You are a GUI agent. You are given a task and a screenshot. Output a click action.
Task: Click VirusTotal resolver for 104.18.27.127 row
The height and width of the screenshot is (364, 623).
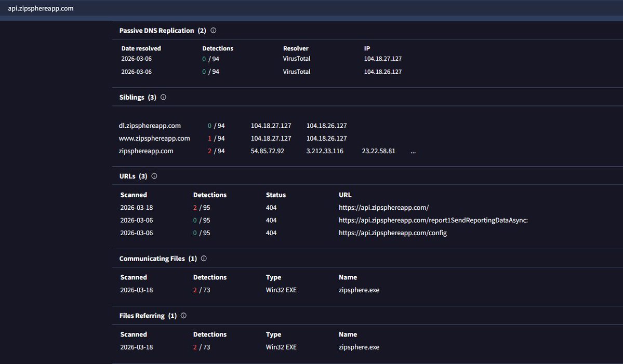tap(296, 58)
